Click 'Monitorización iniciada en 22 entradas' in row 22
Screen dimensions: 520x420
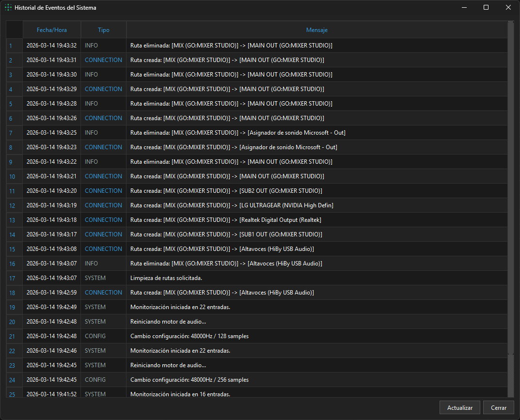(180, 351)
